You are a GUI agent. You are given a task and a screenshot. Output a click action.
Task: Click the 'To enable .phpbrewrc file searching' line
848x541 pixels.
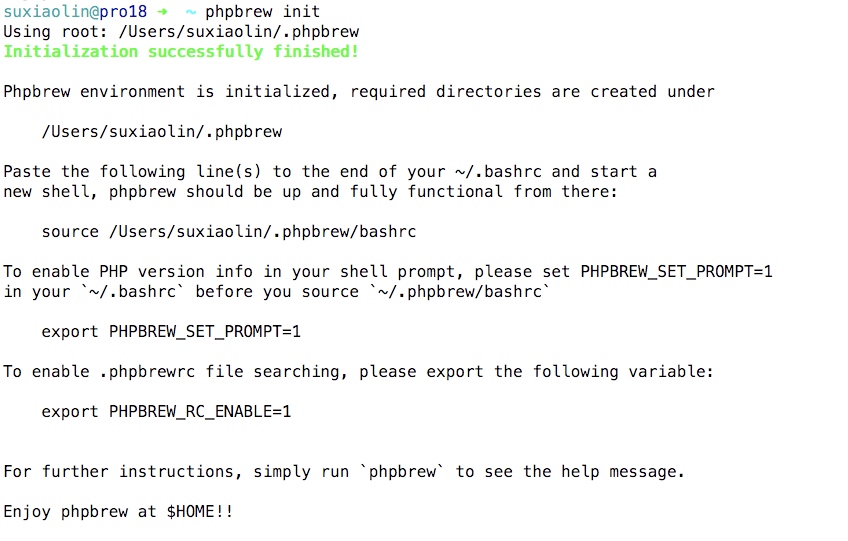coord(359,372)
